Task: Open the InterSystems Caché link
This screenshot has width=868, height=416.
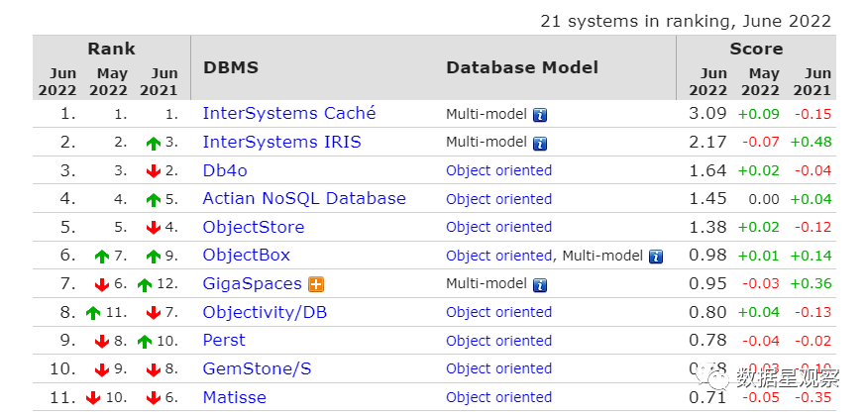Action: click(289, 113)
